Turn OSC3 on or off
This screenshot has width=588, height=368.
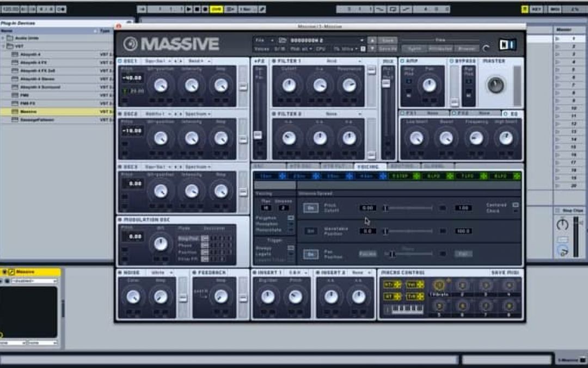120,167
